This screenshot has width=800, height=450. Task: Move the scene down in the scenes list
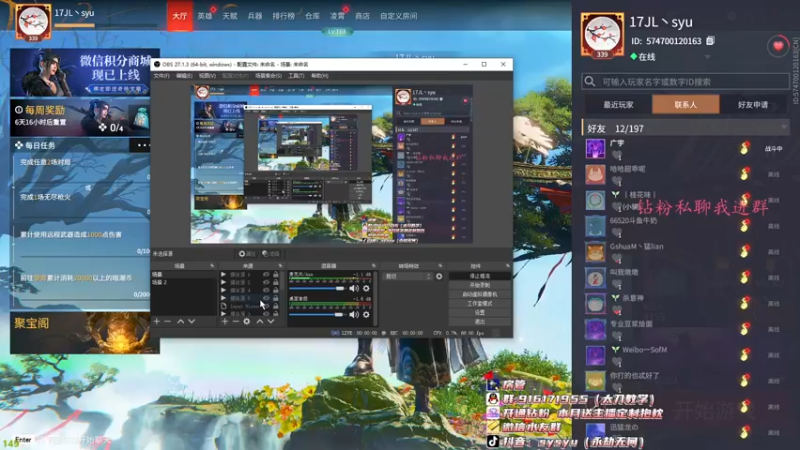(x=192, y=321)
